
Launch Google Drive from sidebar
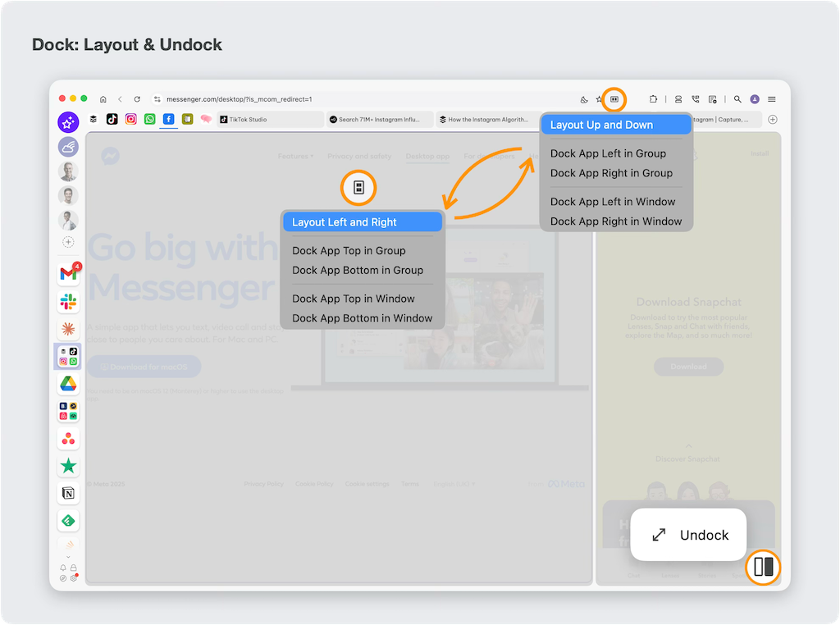[68, 384]
